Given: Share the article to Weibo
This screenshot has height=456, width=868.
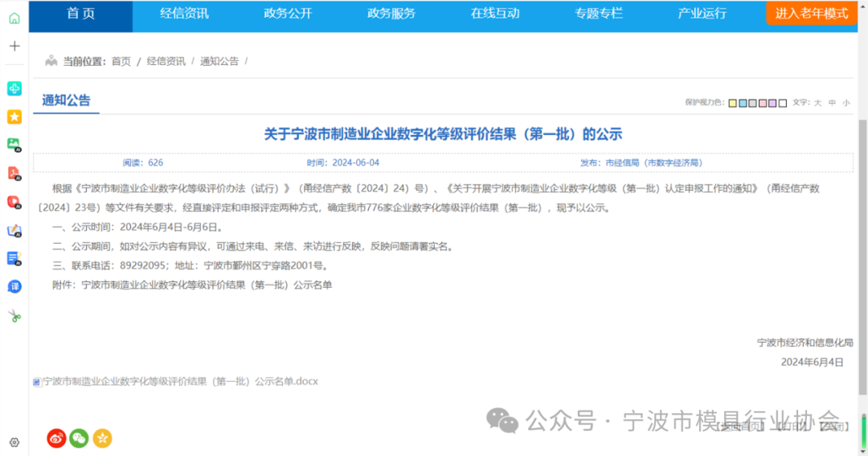Looking at the screenshot, I should (56, 438).
